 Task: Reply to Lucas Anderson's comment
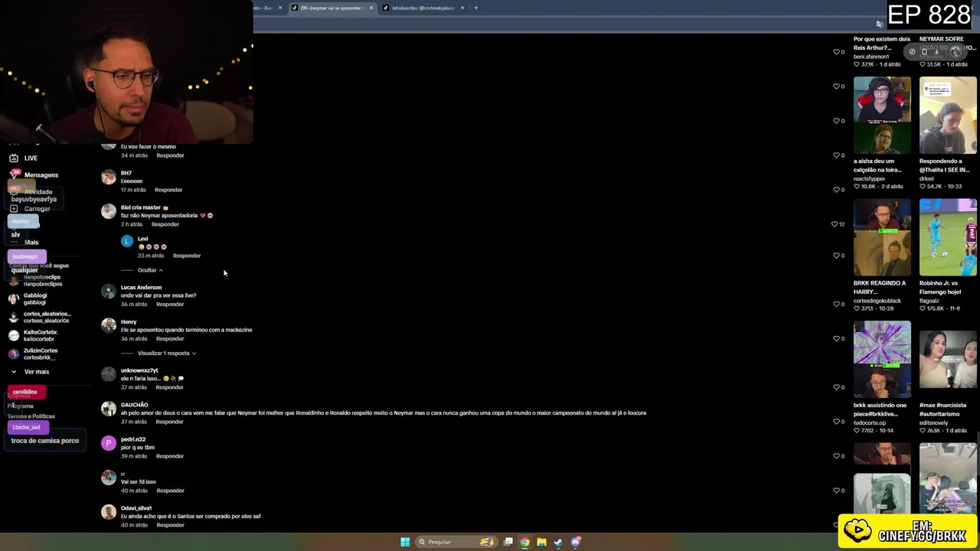pyautogui.click(x=170, y=305)
